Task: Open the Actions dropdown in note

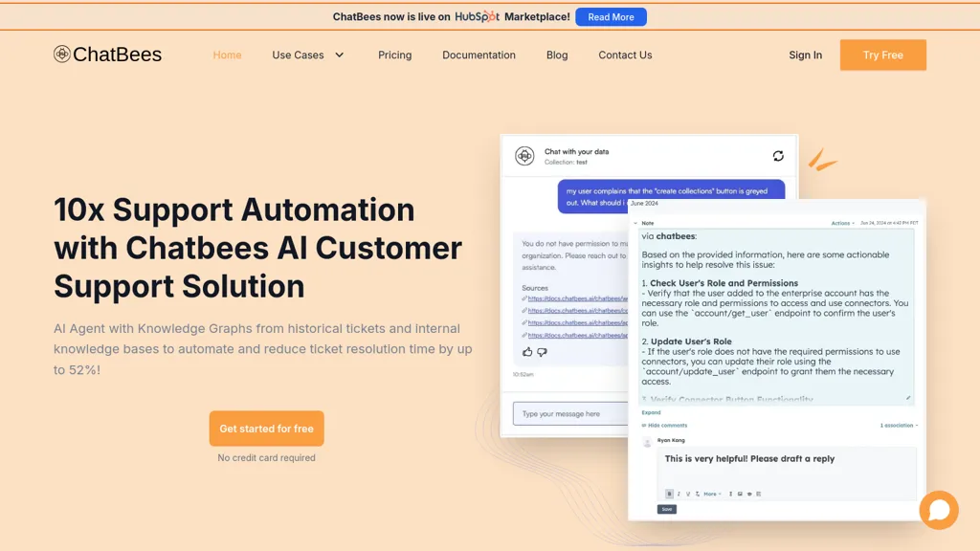Action: pos(841,223)
